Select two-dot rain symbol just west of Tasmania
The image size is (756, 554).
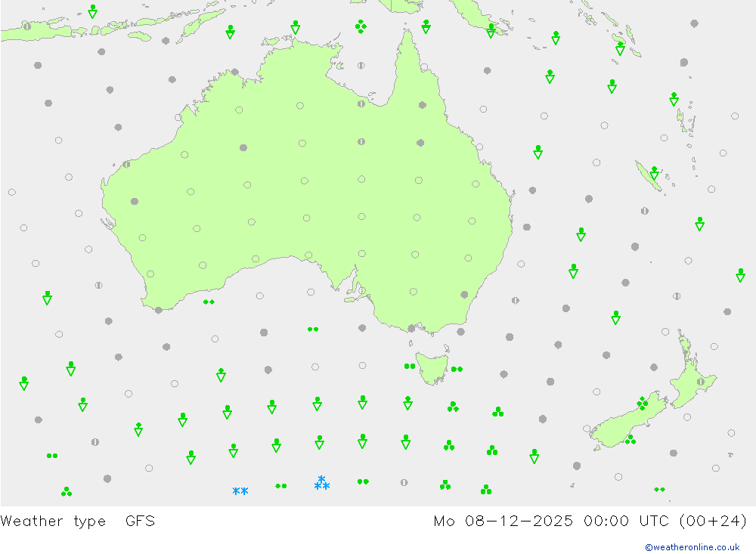pyautogui.click(x=409, y=366)
